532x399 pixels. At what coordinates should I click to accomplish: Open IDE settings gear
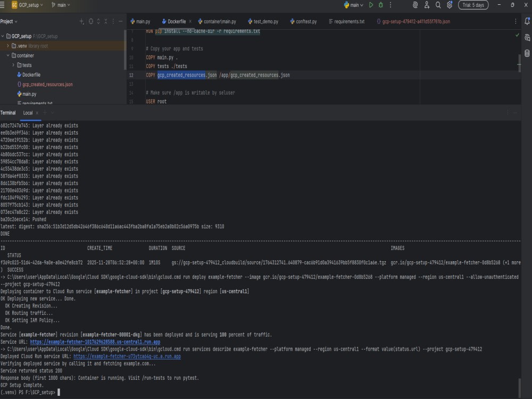(450, 5)
